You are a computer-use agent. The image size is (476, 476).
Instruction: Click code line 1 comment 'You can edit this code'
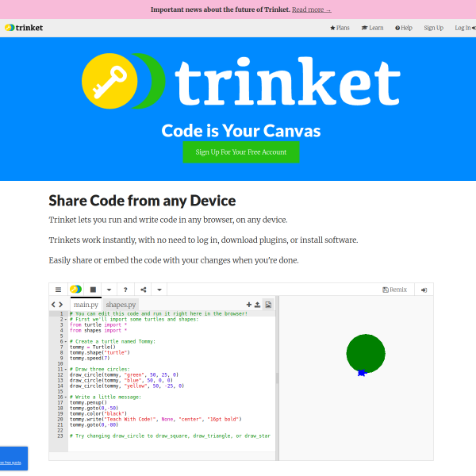(159, 313)
